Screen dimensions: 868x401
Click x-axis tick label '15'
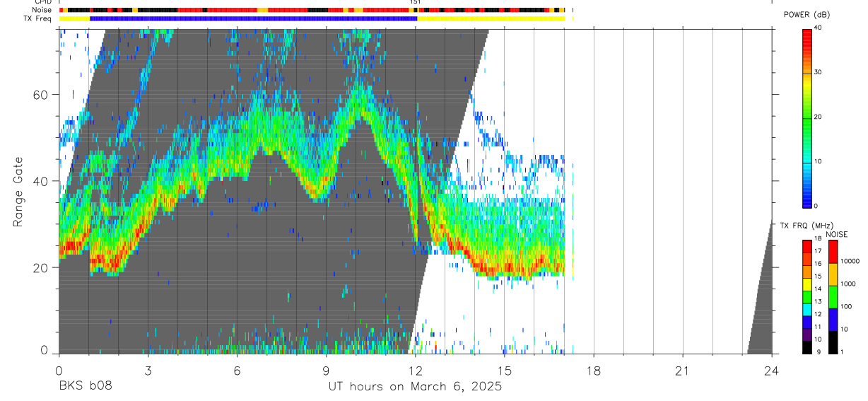point(505,371)
